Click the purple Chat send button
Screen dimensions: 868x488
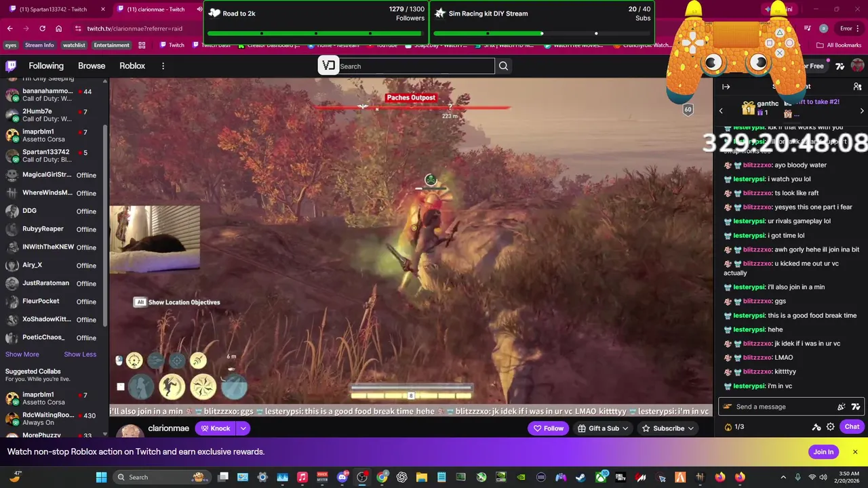[852, 427]
